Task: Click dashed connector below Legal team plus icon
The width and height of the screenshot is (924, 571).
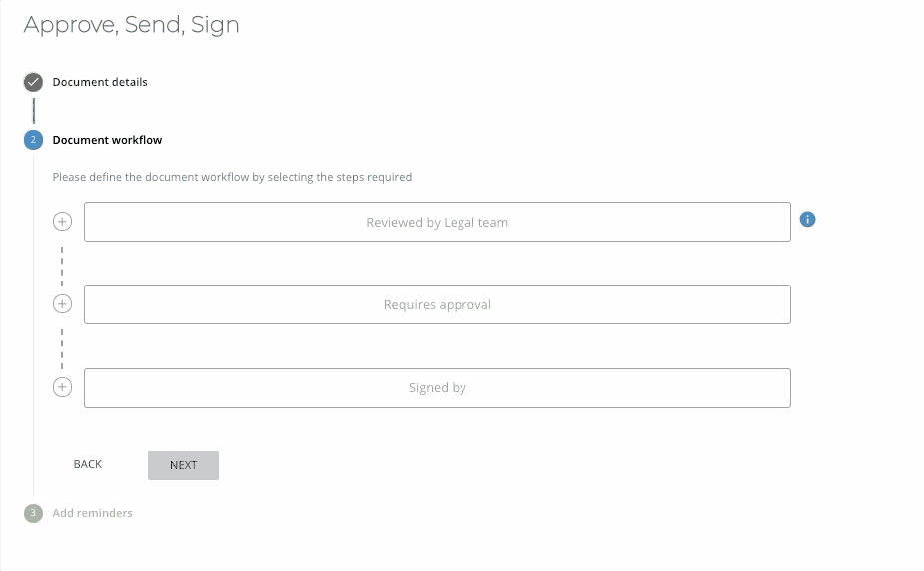Action: (x=62, y=267)
